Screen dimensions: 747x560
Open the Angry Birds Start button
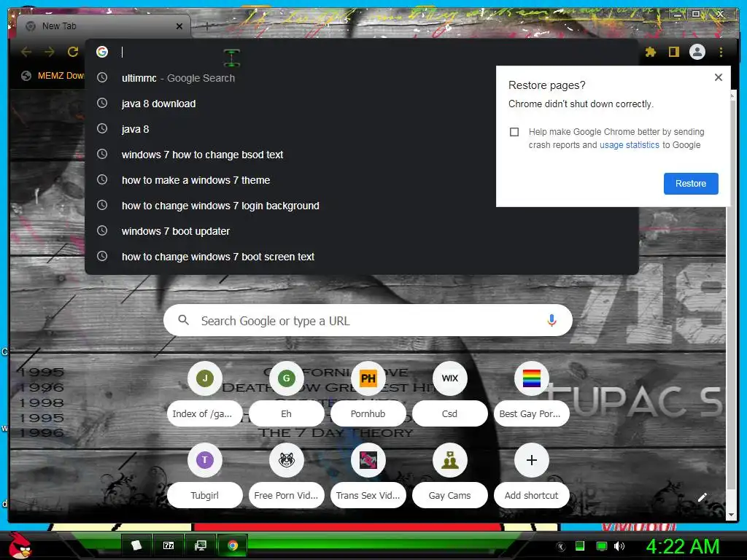pyautogui.click(x=20, y=546)
